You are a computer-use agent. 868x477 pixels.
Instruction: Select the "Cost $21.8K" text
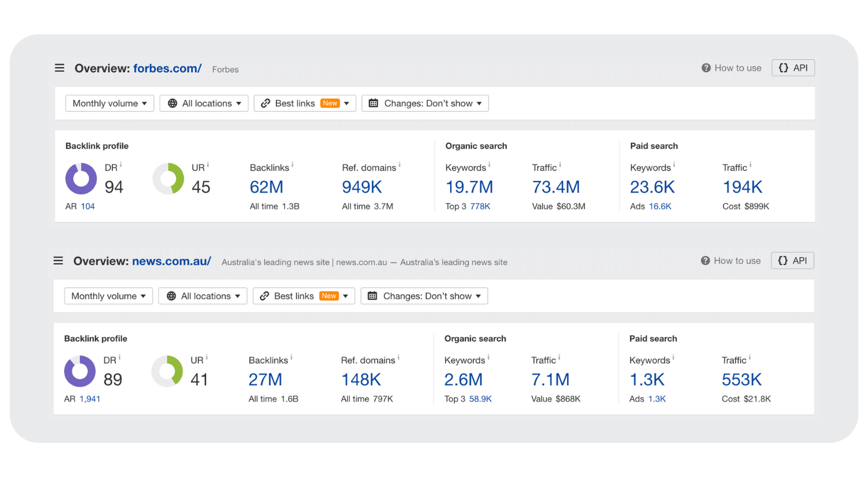(746, 399)
